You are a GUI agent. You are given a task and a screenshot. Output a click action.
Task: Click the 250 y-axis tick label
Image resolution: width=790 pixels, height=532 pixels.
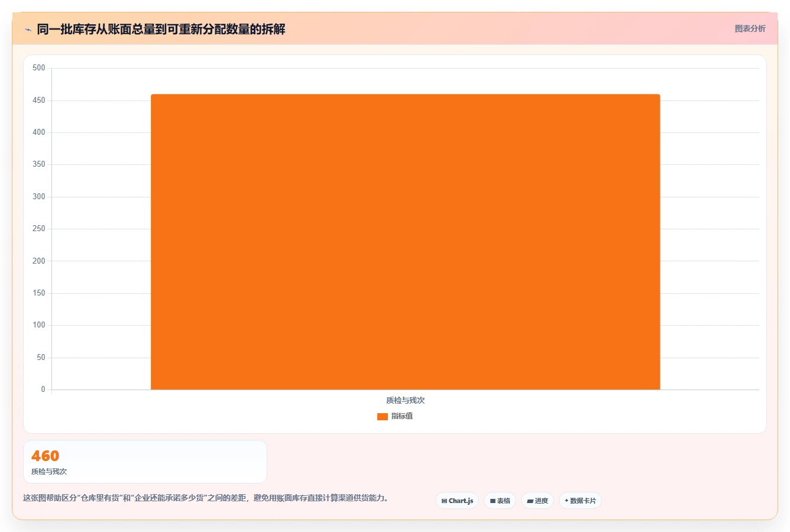[x=39, y=229]
